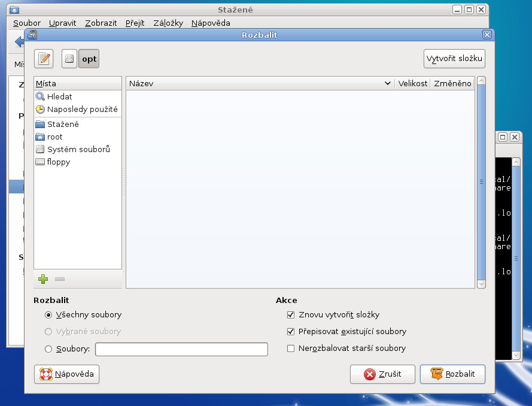The width and height of the screenshot is (532, 406).
Task: Focus the Soubory file pattern input field
Action: point(181,349)
